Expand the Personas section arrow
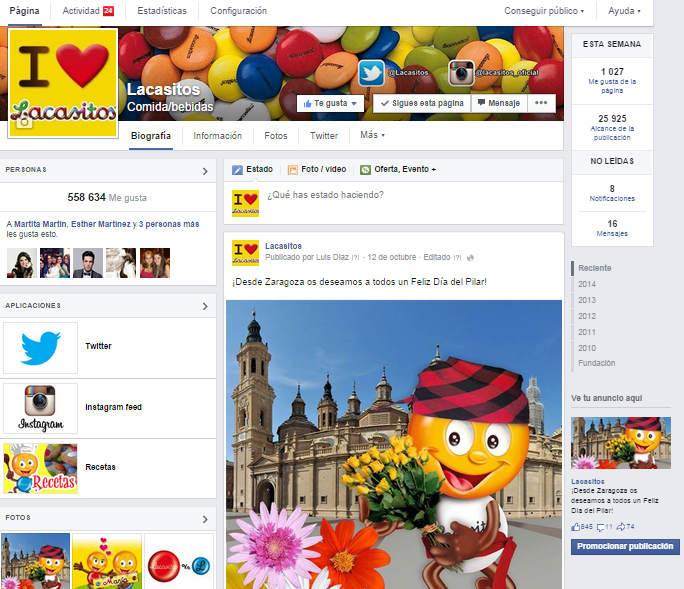The width and height of the screenshot is (684, 589). [205, 171]
